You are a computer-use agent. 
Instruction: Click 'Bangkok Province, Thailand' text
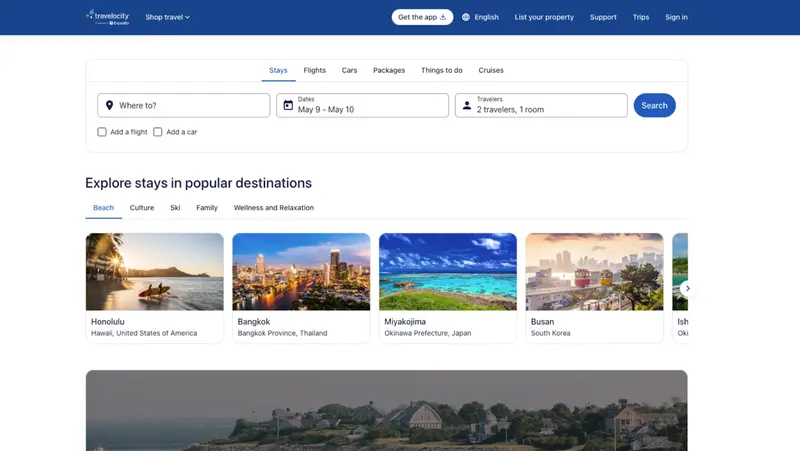pos(282,333)
